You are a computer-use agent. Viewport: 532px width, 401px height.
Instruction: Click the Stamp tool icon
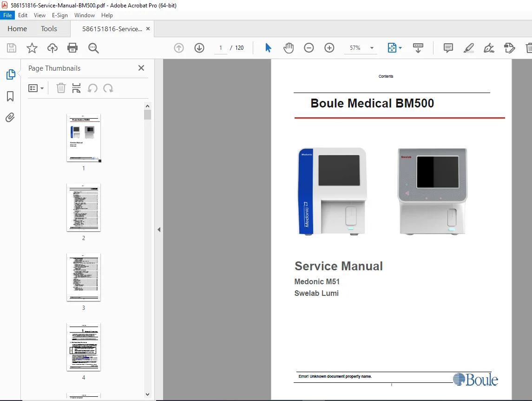(x=510, y=48)
